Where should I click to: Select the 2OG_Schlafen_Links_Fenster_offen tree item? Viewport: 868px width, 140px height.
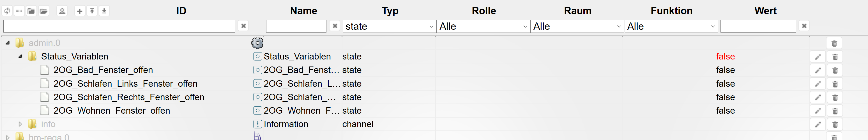pos(125,84)
